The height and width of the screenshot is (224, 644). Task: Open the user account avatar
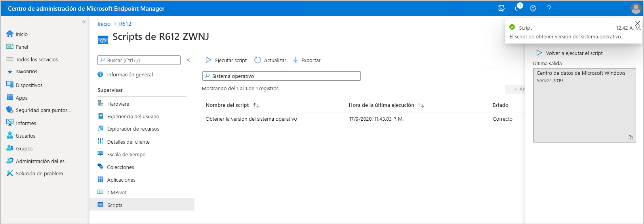(636, 8)
